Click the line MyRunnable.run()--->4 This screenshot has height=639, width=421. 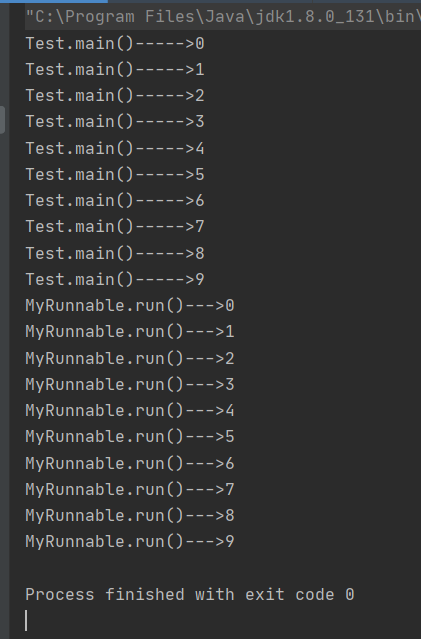click(130, 411)
